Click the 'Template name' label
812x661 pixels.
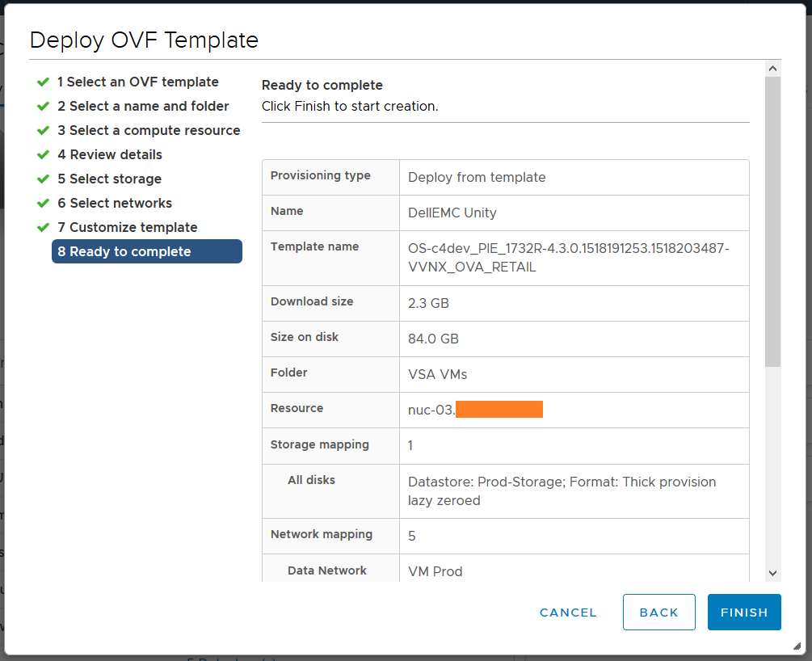click(314, 246)
